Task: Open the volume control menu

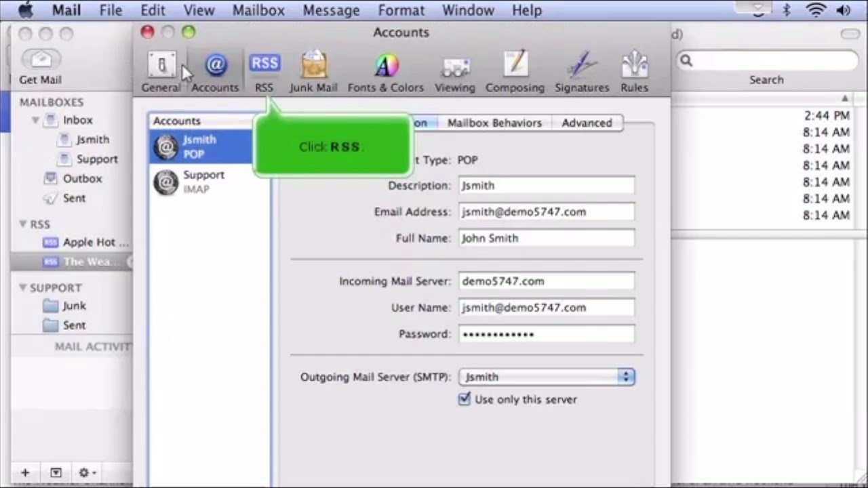Action: tap(844, 10)
